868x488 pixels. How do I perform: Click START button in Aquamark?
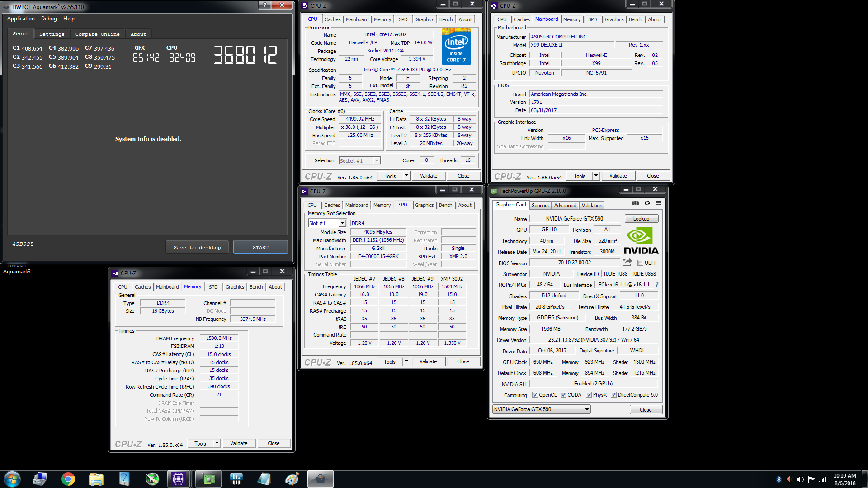[x=260, y=247]
